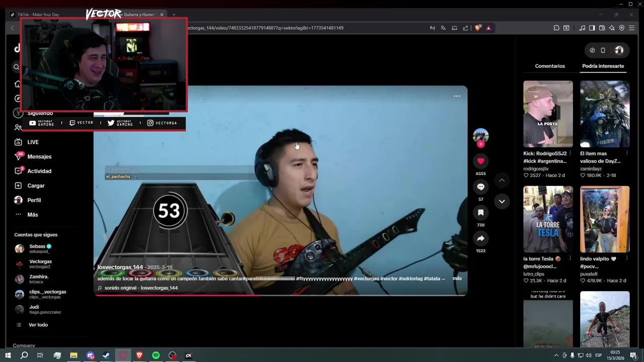Click the phone app icon near avatar

point(603,50)
